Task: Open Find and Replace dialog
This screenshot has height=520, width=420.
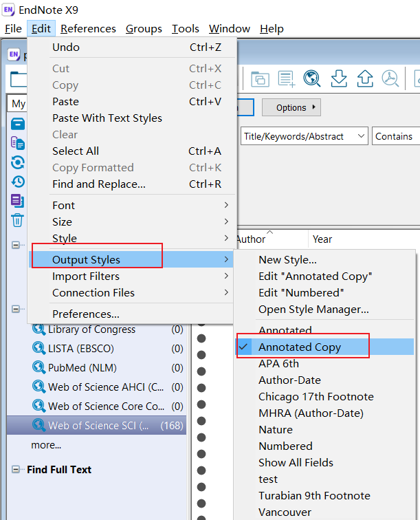Action: pos(132,184)
